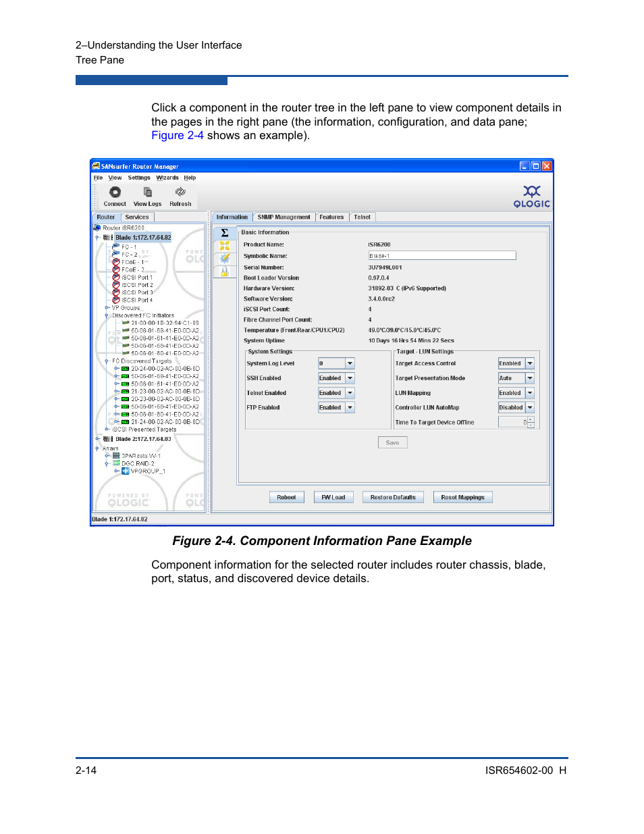Click the DGC RAID-2 array icon
Viewport: 644px width, 834px height.
click(x=116, y=463)
